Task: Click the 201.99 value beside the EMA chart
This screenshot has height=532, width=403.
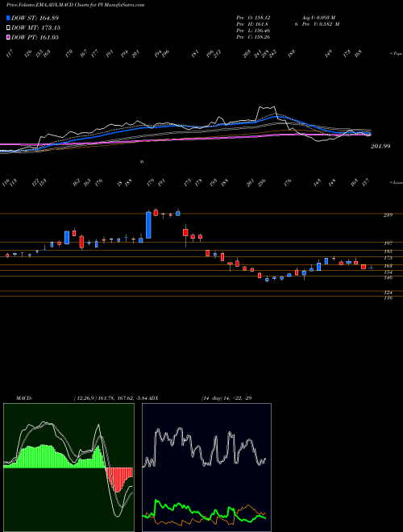Action: click(x=380, y=146)
